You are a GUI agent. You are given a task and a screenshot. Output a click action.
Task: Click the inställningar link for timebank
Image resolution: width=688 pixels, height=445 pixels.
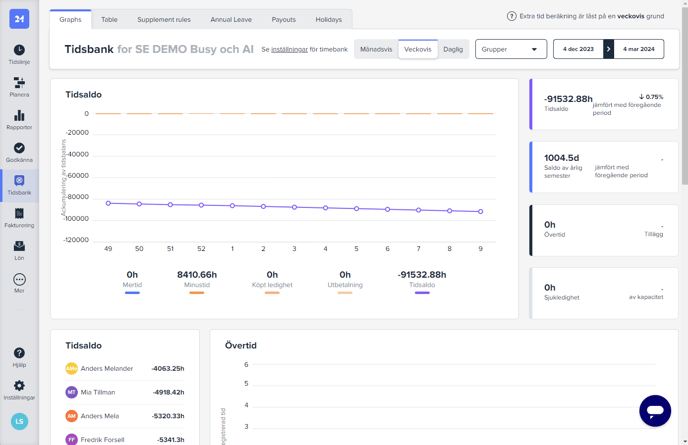(290, 49)
